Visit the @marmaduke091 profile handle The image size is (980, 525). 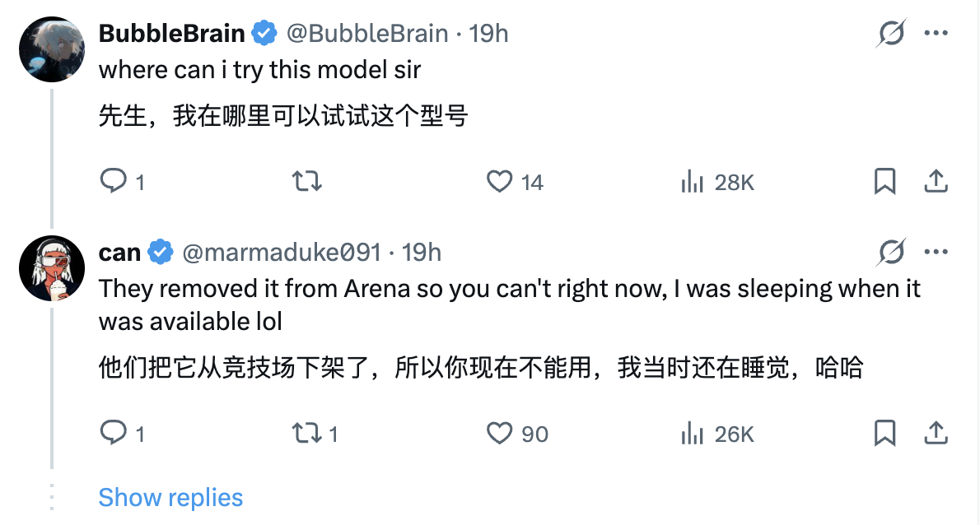(x=281, y=252)
